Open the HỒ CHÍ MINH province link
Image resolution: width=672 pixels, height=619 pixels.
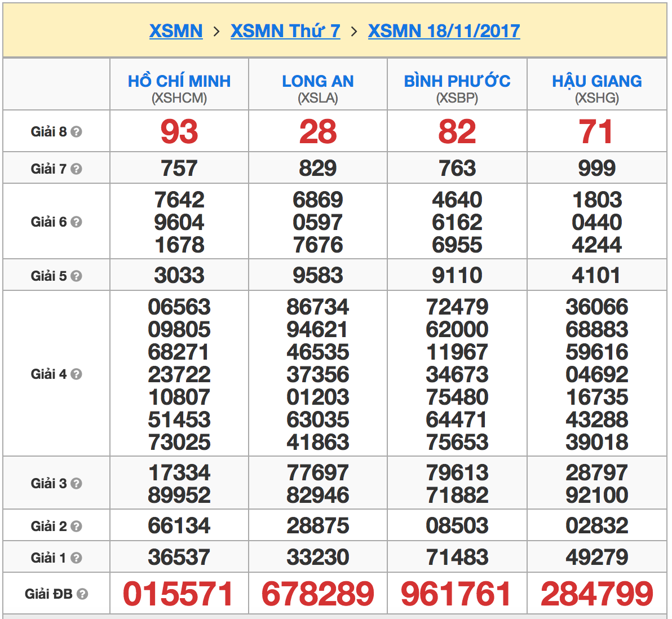tap(179, 81)
